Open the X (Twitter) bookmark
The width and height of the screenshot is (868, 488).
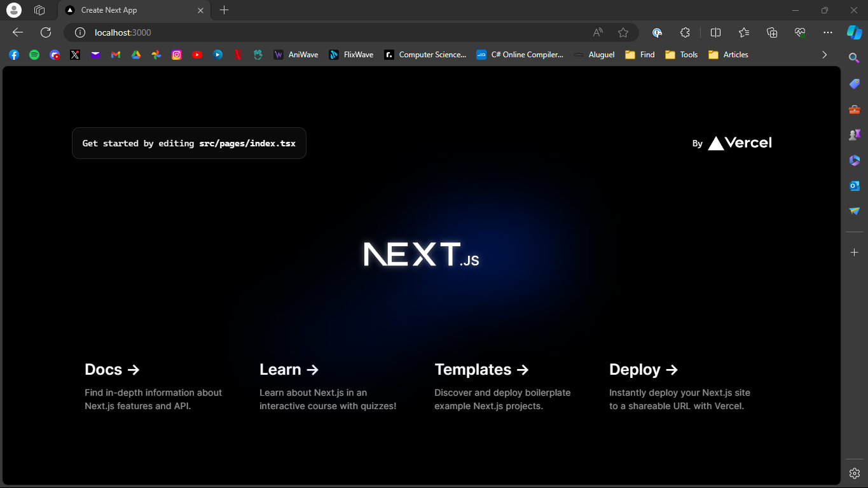75,55
